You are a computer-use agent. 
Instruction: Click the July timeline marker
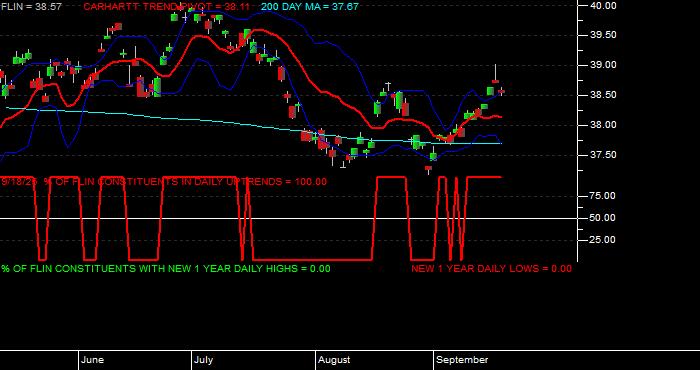(204, 360)
